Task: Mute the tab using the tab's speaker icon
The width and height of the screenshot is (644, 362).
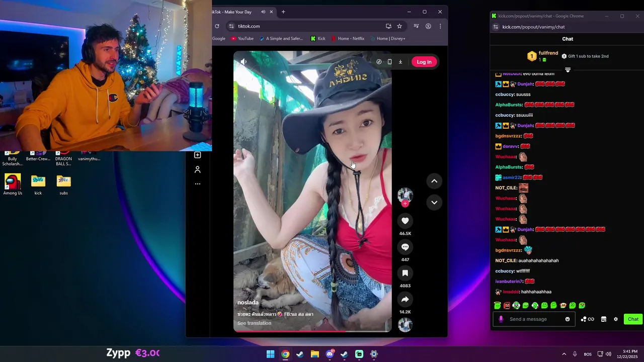Action: [x=263, y=12]
